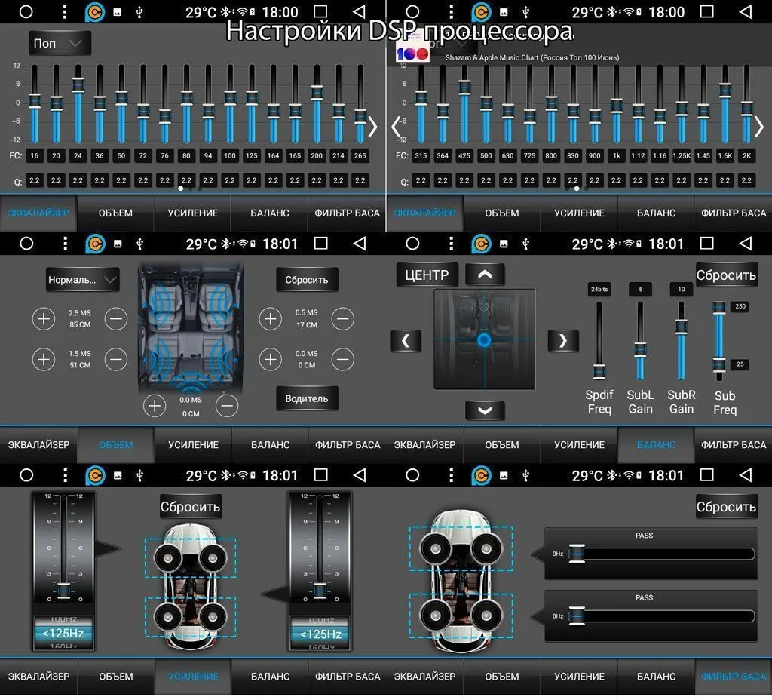Click the SubL Gain slider handle
This screenshot has width=772, height=700.
(x=640, y=350)
